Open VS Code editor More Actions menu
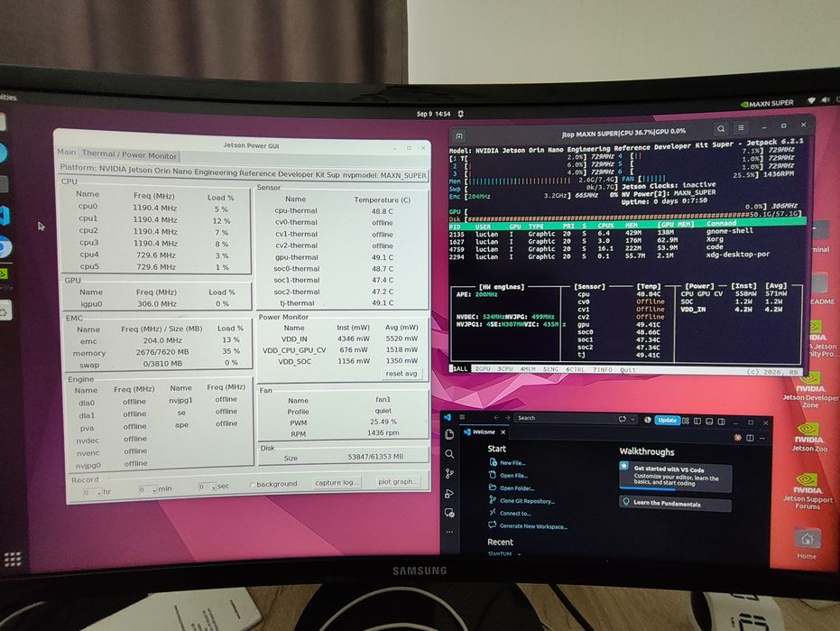Viewport: 840px width, 631px height. pyautogui.click(x=762, y=439)
